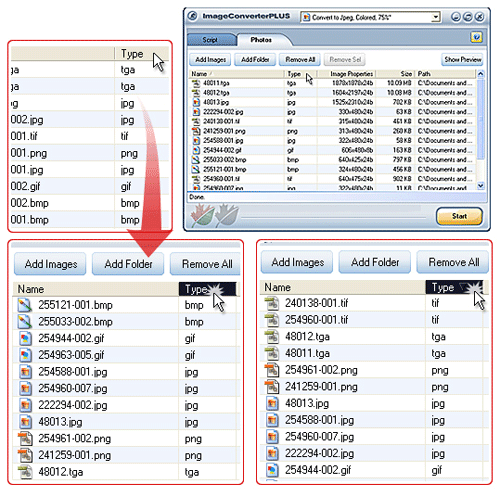Click the 241259-001.png file icon in the left panel
The width and height of the screenshot is (500, 496).
25,455
